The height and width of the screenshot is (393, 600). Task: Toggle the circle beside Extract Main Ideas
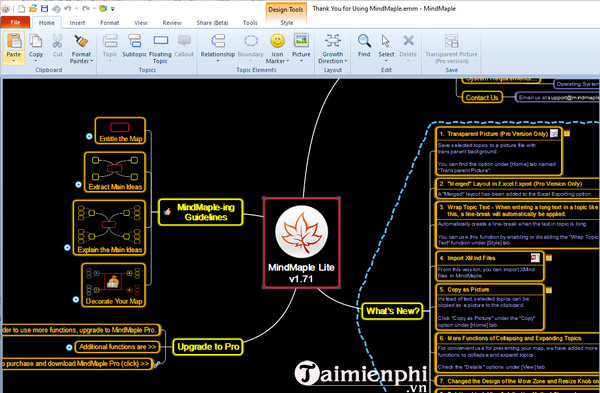[x=78, y=184]
